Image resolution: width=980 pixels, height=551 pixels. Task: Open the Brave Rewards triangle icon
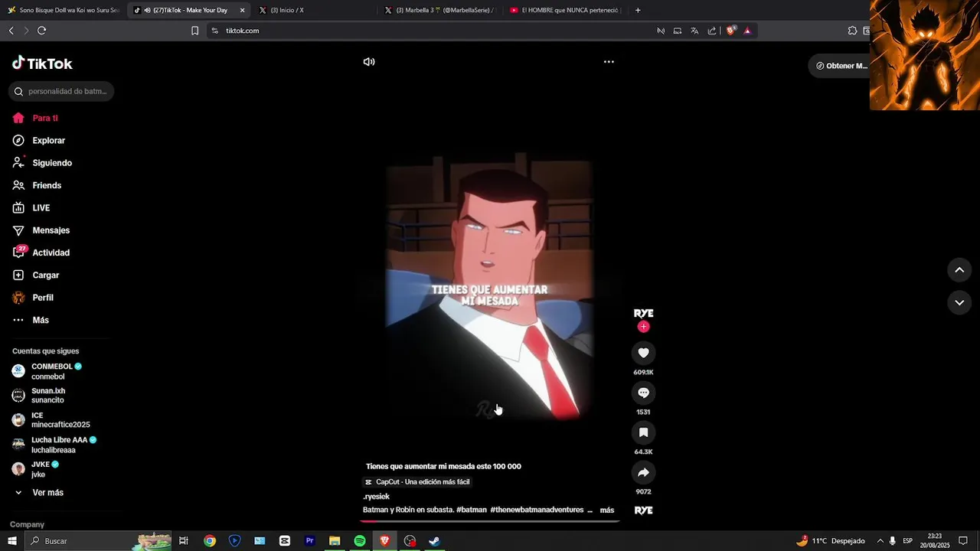pos(747,31)
